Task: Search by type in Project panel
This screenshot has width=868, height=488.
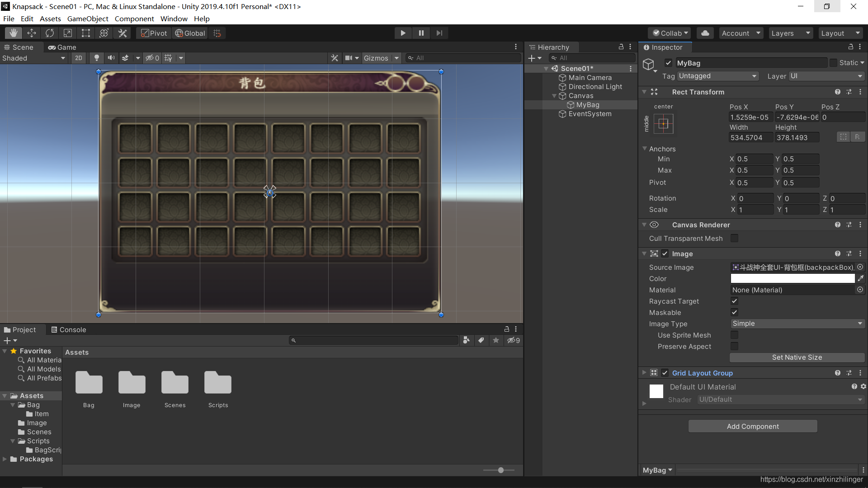Action: pos(466,340)
